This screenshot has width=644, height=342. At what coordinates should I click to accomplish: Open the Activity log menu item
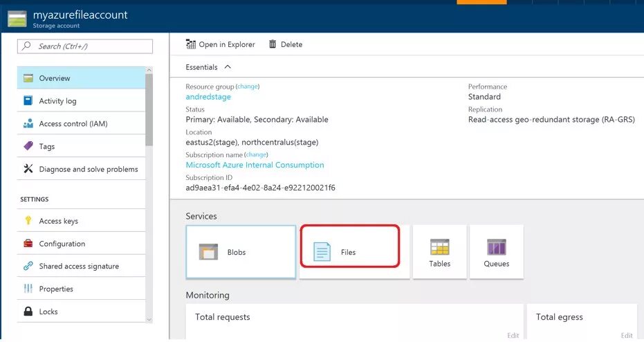[x=82, y=100]
